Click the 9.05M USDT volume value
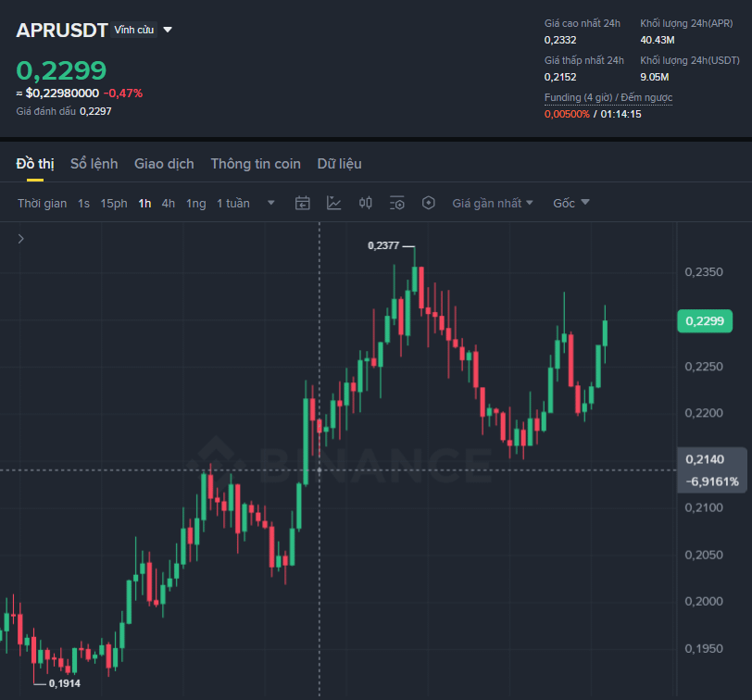This screenshot has width=752, height=700. [x=655, y=77]
